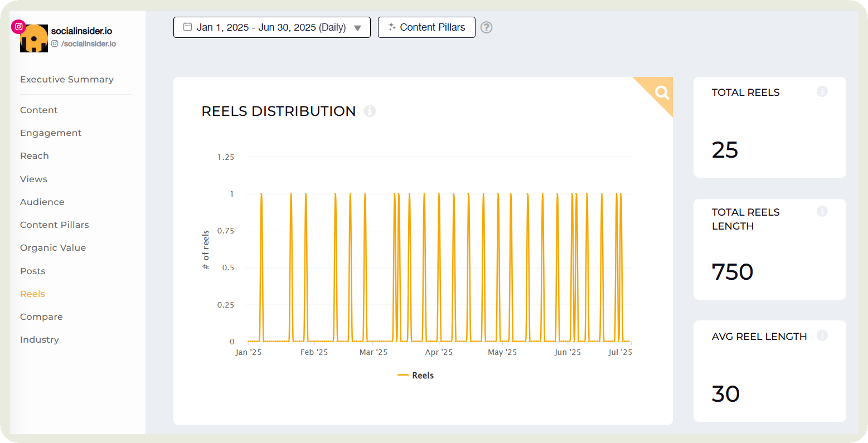Image resolution: width=868 pixels, height=443 pixels.
Task: Toggle the Reels series in chart legend
Action: 416,376
